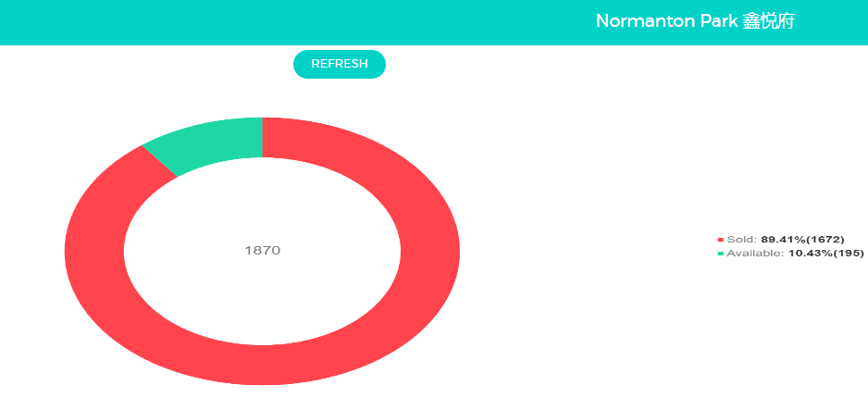Click the empty teal header bar area

pos(278,22)
